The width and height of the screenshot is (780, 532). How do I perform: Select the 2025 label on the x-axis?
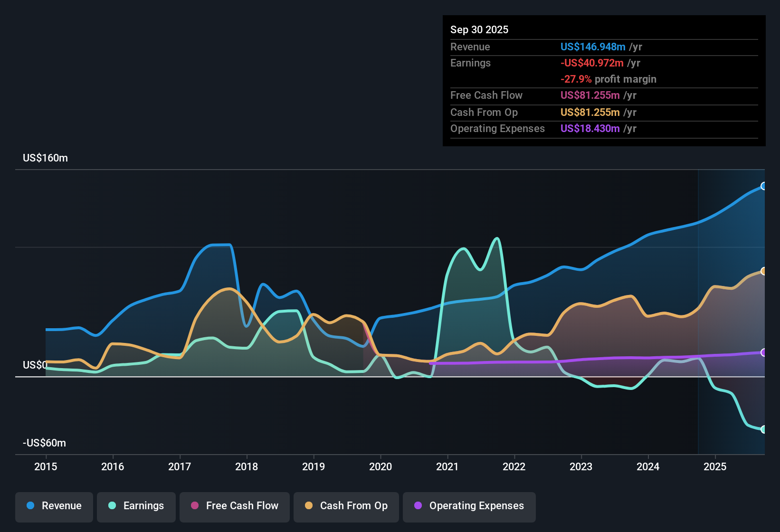pos(716,467)
